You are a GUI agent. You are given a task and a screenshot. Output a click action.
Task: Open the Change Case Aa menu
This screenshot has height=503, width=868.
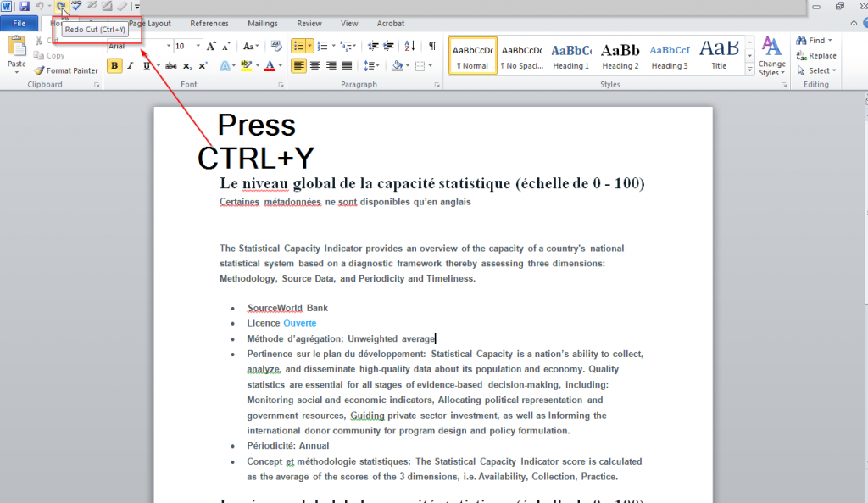250,47
